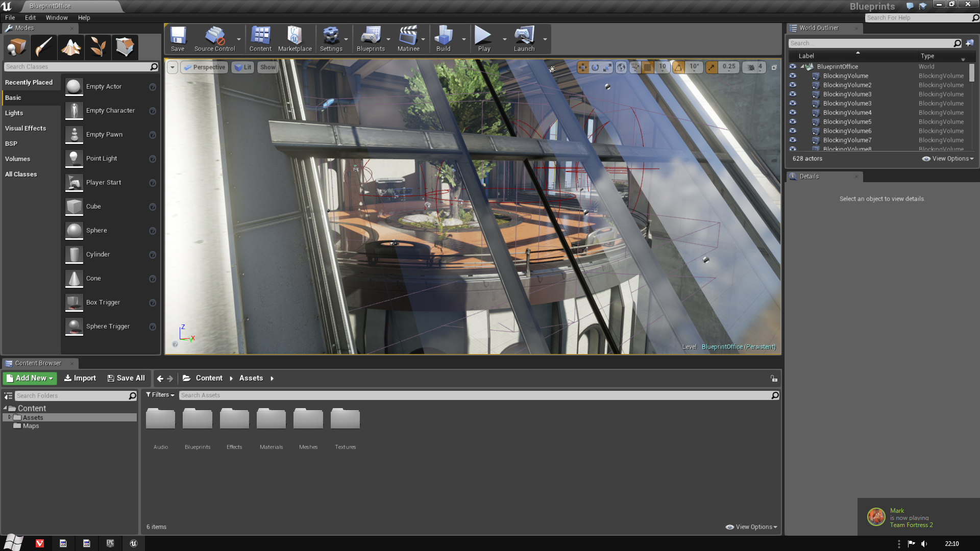
Task: Open the Filters dropdown
Action: coord(160,395)
